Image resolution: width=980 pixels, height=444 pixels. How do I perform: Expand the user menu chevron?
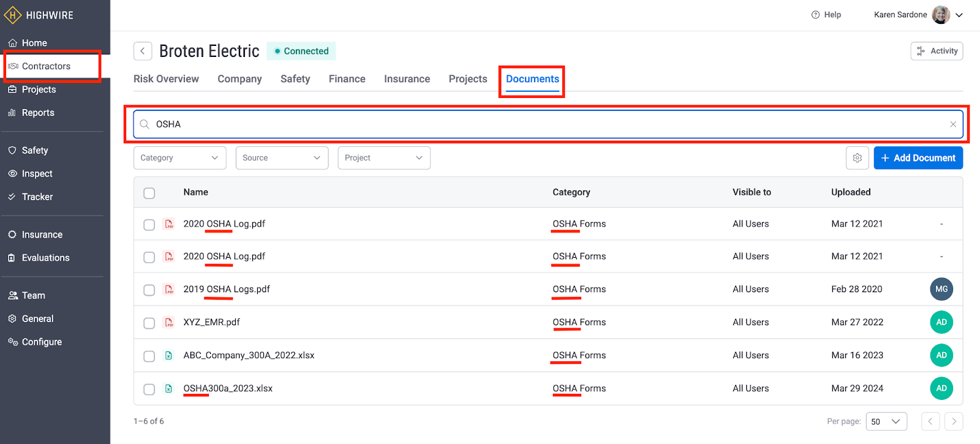959,15
